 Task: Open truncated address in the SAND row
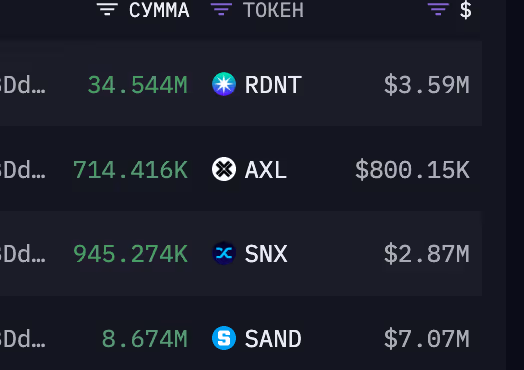22,339
